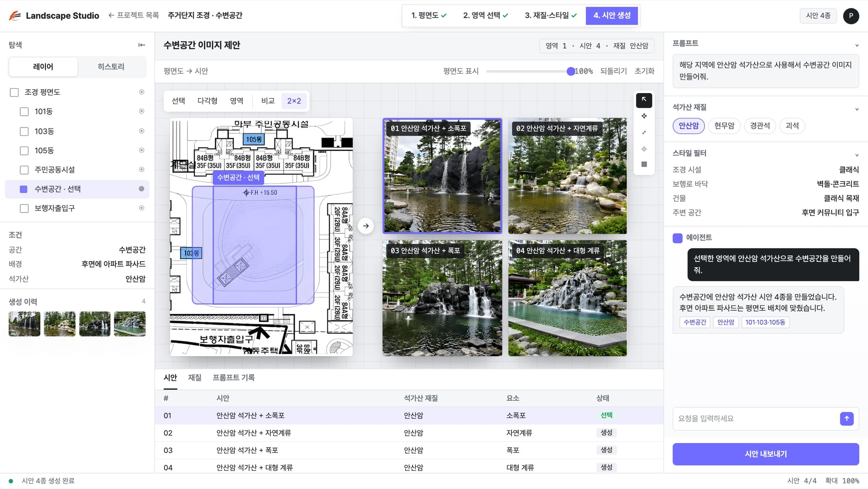Go to step 2. 영역 선택

[x=485, y=16]
